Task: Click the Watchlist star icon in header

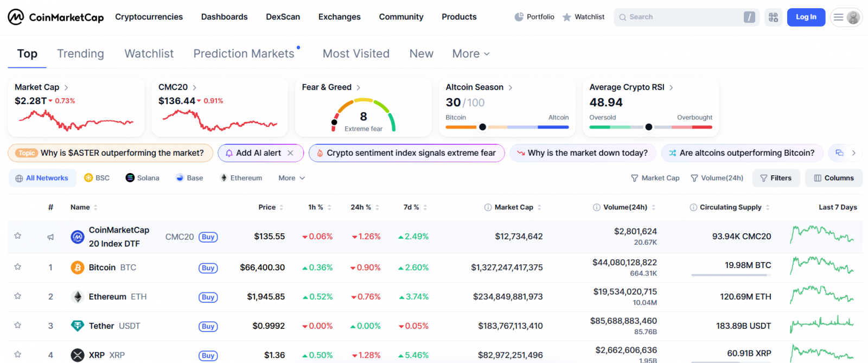Action: pyautogui.click(x=567, y=17)
